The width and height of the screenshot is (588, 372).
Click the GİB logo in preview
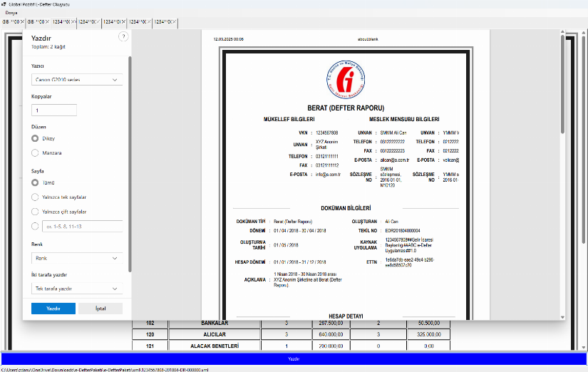click(x=346, y=80)
